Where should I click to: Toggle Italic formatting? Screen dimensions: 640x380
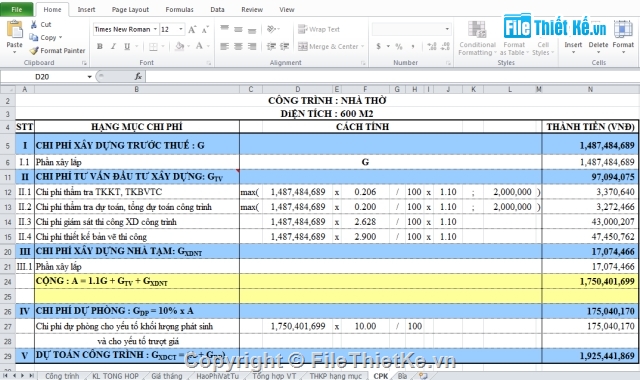[x=113, y=46]
